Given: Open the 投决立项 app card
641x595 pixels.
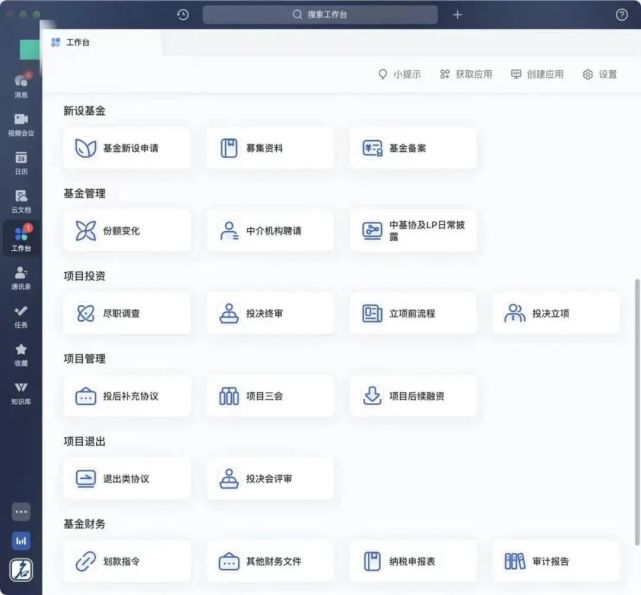Looking at the screenshot, I should (x=556, y=313).
